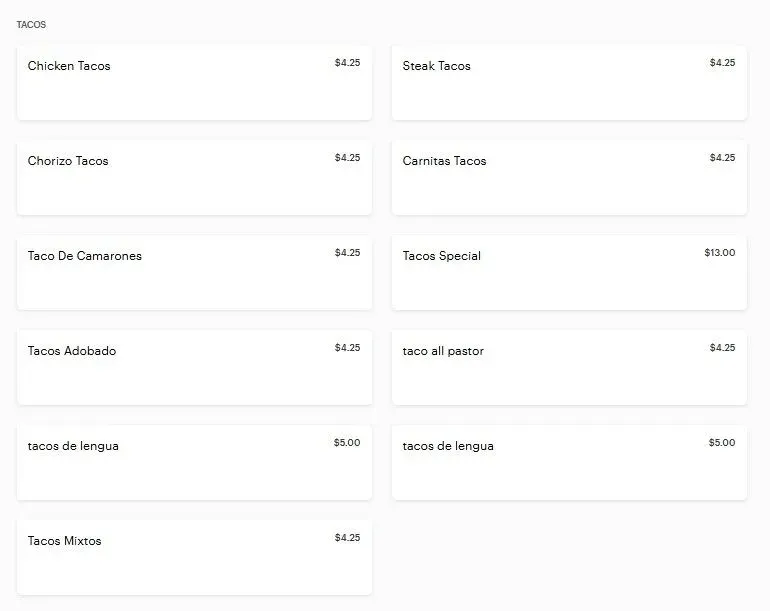Click the Taco De Camarones price
Image resolution: width=770 pixels, height=611 pixels.
click(x=347, y=253)
